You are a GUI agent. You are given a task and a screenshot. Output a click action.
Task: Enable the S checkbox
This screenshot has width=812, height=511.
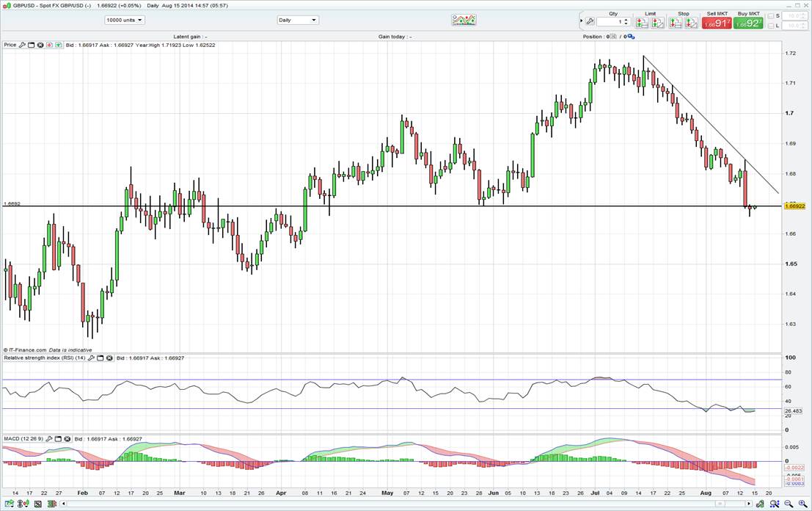770,15
